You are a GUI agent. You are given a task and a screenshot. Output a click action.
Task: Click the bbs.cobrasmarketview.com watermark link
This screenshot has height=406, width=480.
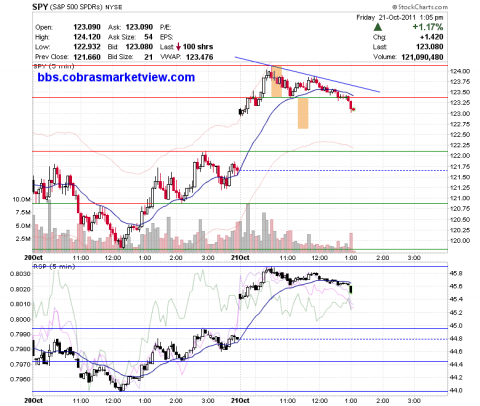[116, 77]
